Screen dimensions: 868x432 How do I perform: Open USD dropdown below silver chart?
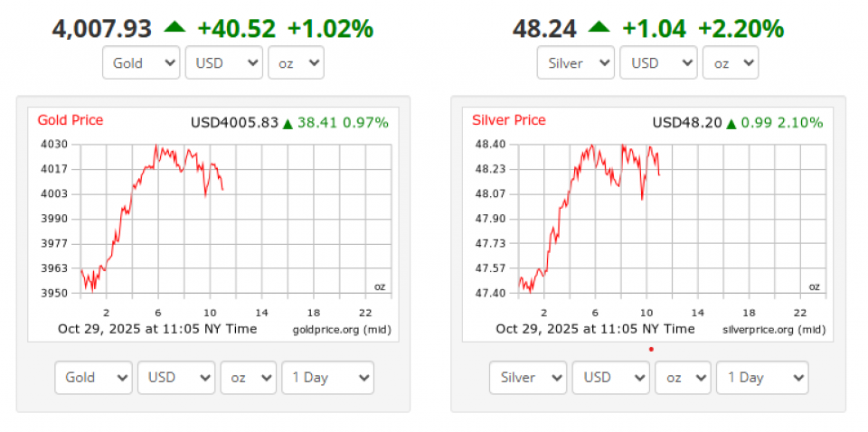(x=610, y=378)
